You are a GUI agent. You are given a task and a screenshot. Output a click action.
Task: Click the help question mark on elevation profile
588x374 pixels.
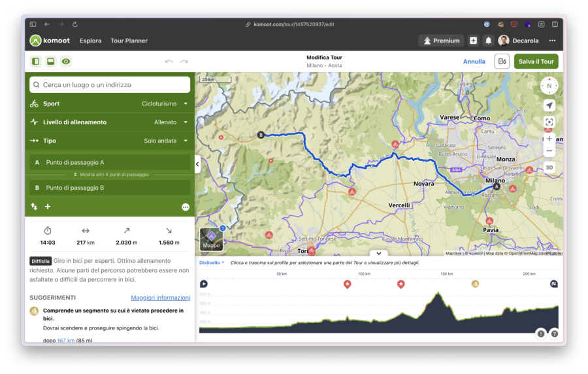pyautogui.click(x=554, y=333)
